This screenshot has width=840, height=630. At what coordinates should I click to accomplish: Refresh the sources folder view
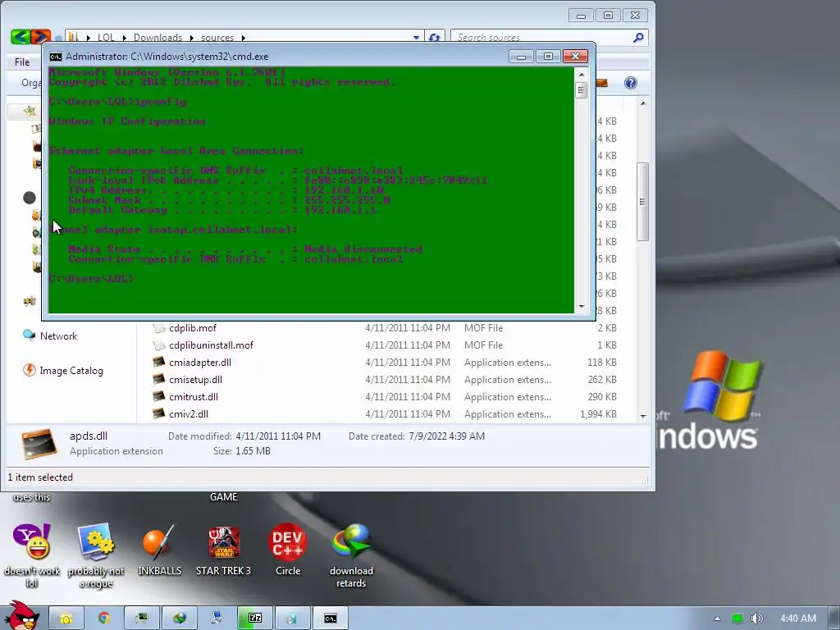point(435,38)
